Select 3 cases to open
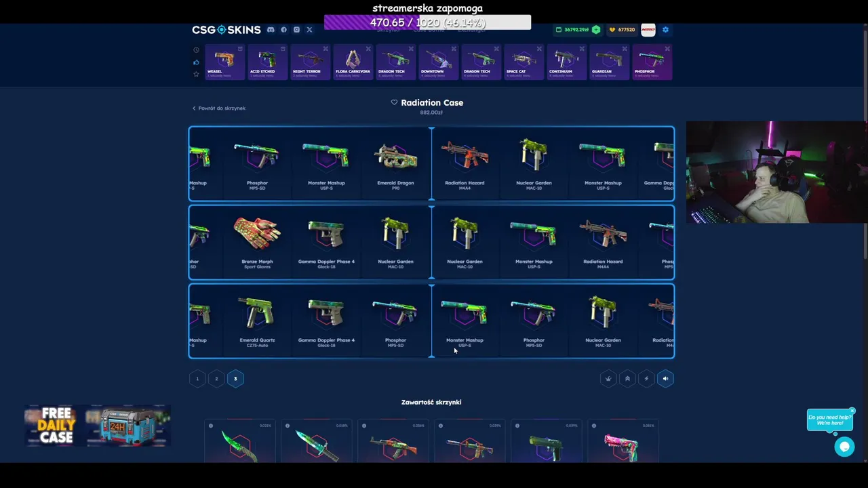Screen dimensions: 868x488 pos(235,379)
